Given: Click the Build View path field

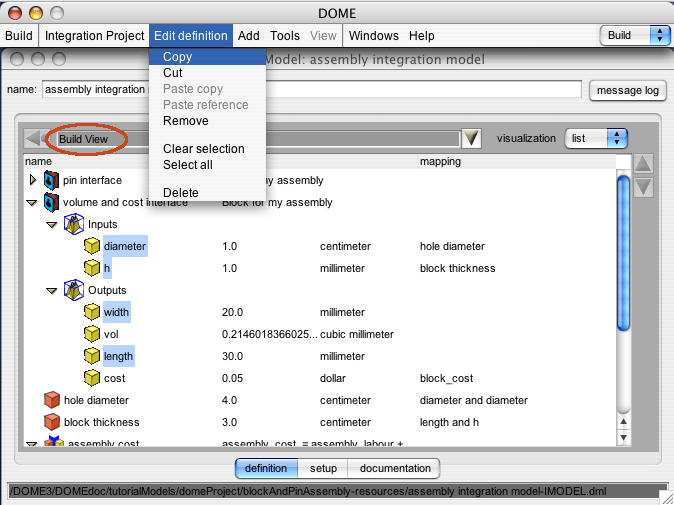Looking at the screenshot, I should tap(258, 139).
